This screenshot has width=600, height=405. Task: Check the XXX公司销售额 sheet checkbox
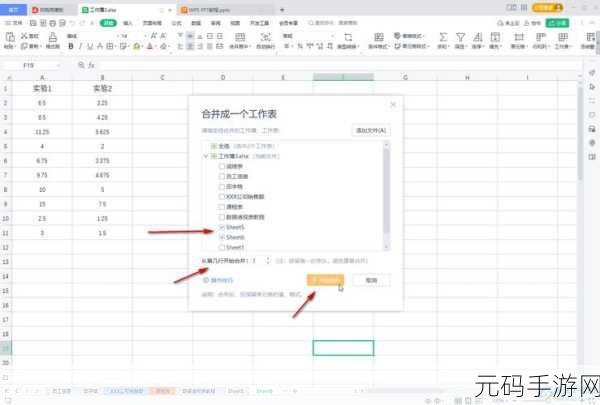point(222,197)
